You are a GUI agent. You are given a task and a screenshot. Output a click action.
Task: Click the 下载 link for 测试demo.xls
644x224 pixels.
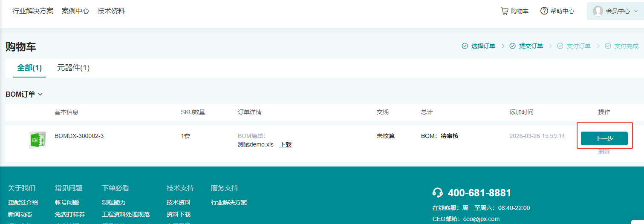tap(286, 144)
